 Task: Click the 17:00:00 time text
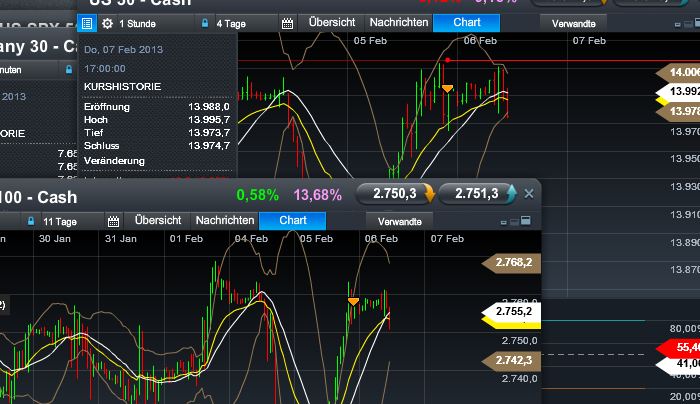(x=105, y=69)
